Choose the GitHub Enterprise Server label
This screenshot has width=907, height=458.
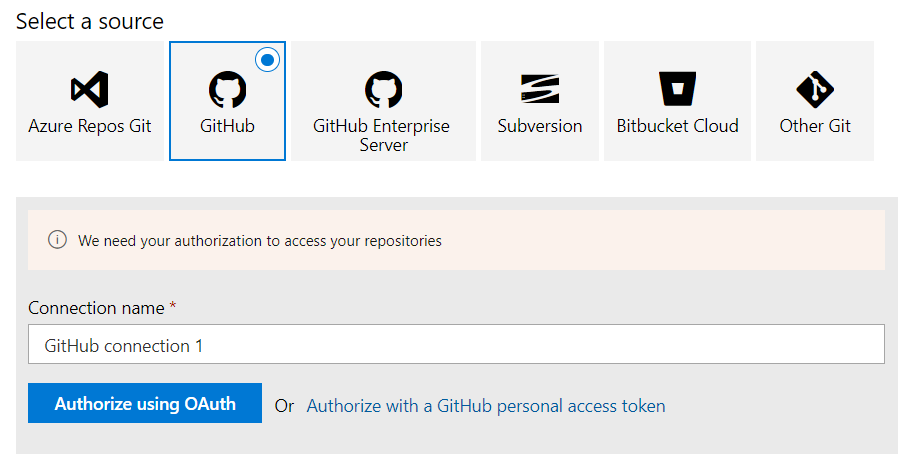tap(382, 135)
